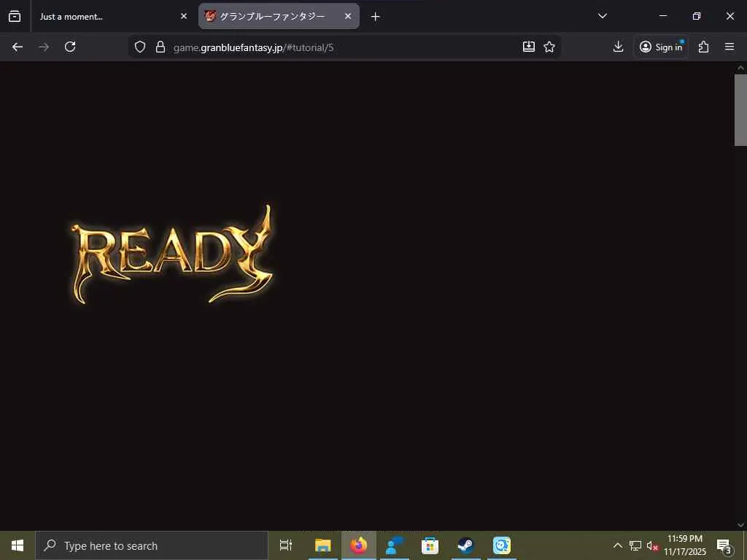Click scrollbar up arrow
This screenshot has height=560, width=747.
click(x=740, y=68)
